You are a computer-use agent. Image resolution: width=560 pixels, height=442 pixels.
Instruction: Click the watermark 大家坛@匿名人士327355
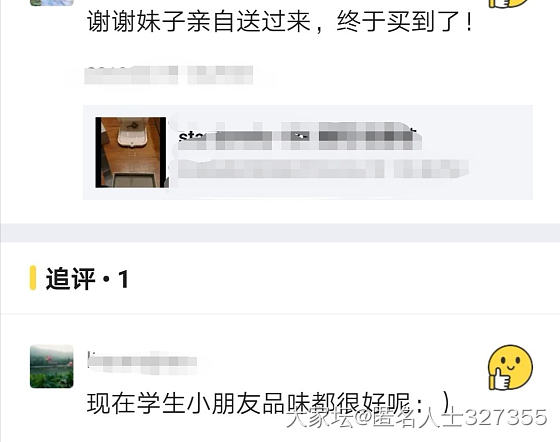pos(416,417)
